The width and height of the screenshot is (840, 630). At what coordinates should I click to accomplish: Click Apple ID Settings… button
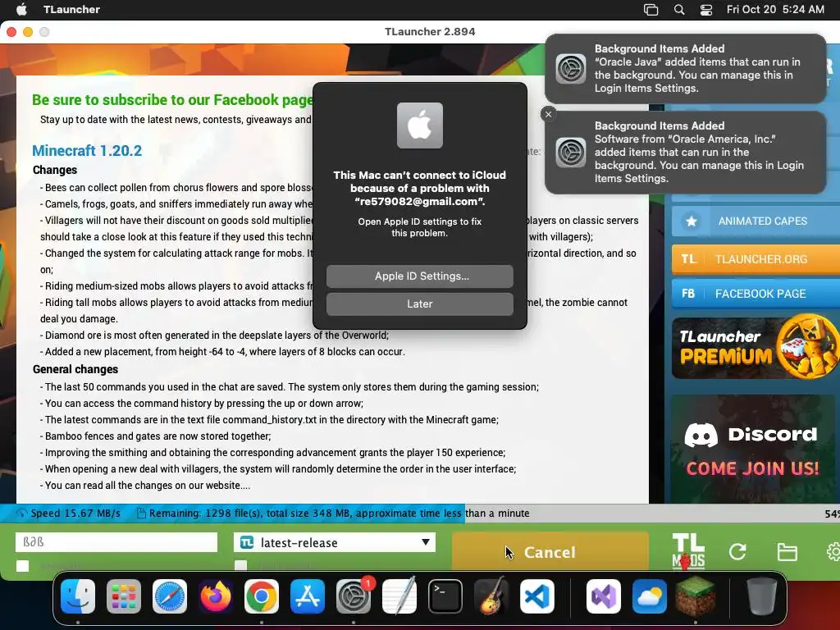tap(419, 276)
